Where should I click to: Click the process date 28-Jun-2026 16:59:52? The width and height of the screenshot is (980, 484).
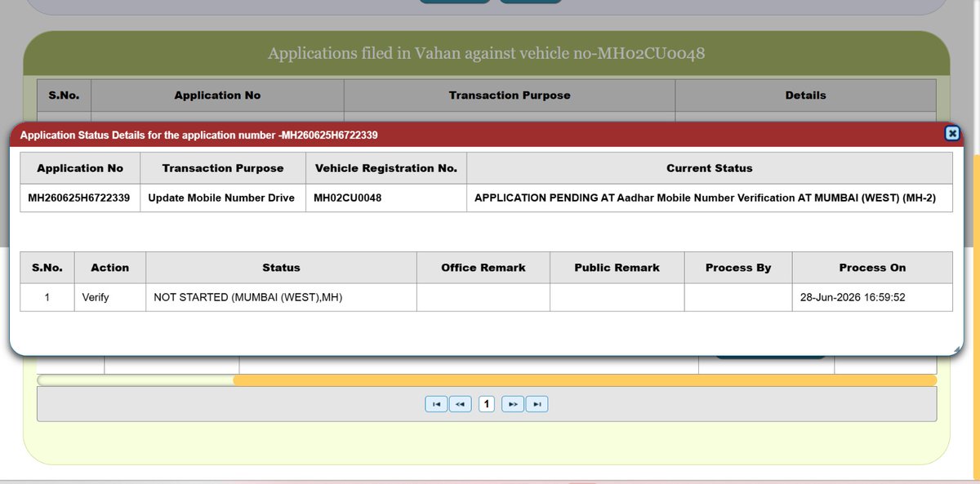click(x=853, y=297)
